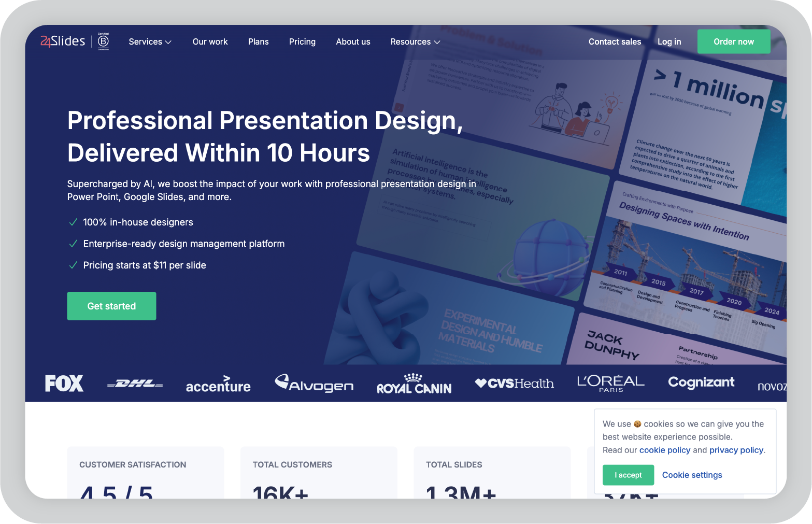
Task: Click the Customer Satisfaction stat card
Action: [x=146, y=473]
